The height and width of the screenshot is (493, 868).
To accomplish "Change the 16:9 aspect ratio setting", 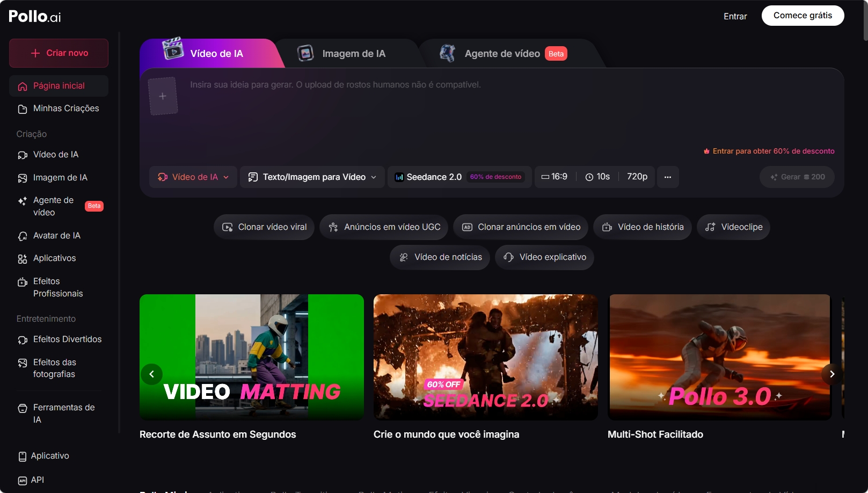I will [555, 177].
